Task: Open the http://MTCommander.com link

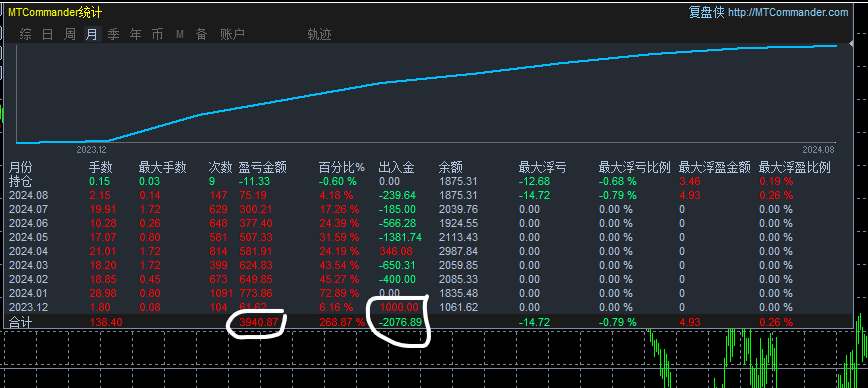Action: click(788, 12)
